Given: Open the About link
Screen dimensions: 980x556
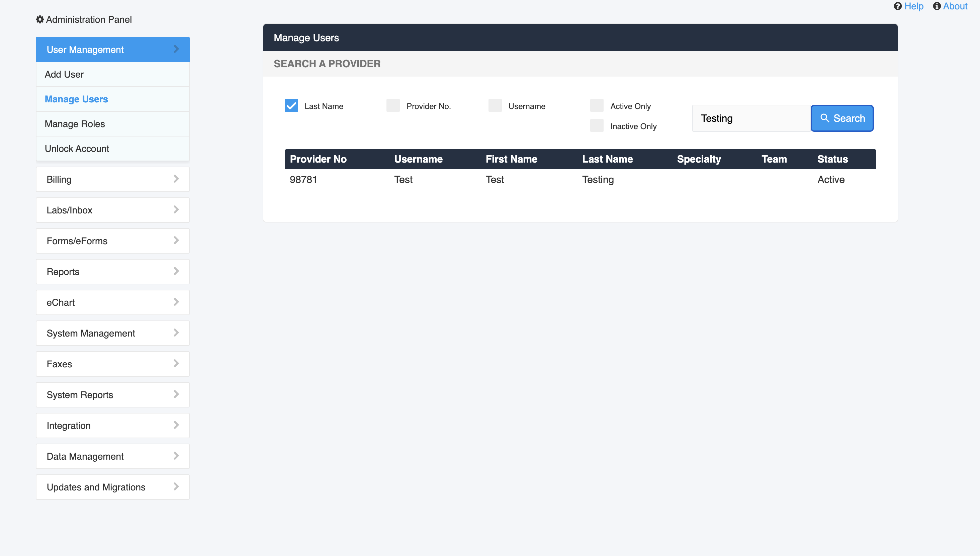Looking at the screenshot, I should pos(955,6).
